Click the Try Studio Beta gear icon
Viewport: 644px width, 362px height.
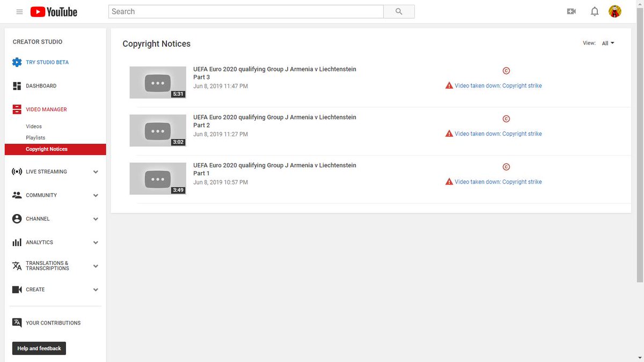[17, 62]
